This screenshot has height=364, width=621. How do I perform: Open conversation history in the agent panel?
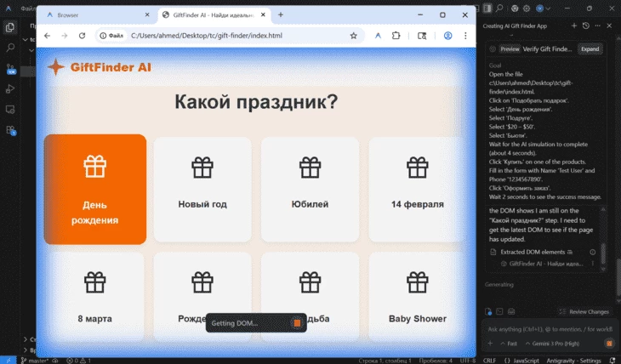coord(586,26)
